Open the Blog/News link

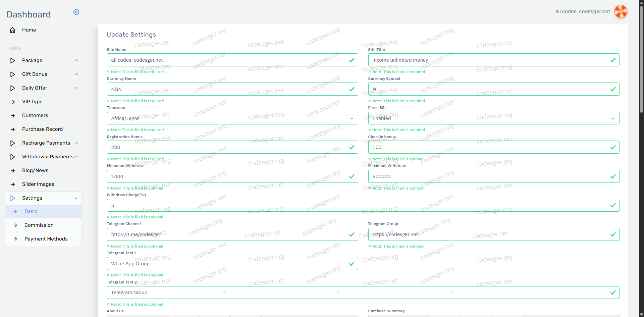tap(35, 170)
